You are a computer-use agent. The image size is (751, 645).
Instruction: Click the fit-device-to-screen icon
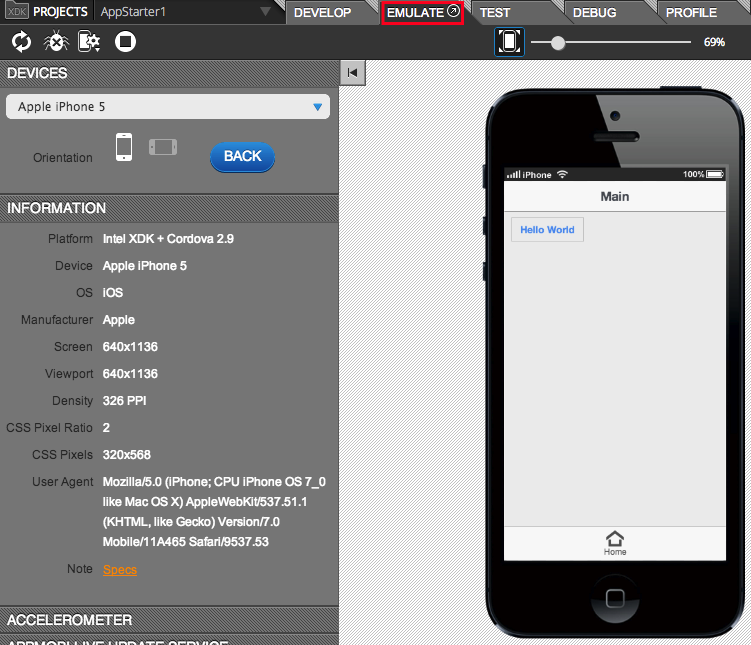[509, 42]
